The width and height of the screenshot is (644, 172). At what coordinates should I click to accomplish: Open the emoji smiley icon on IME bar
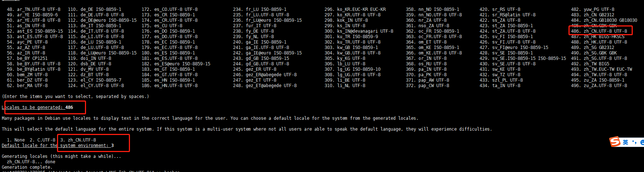642,142
